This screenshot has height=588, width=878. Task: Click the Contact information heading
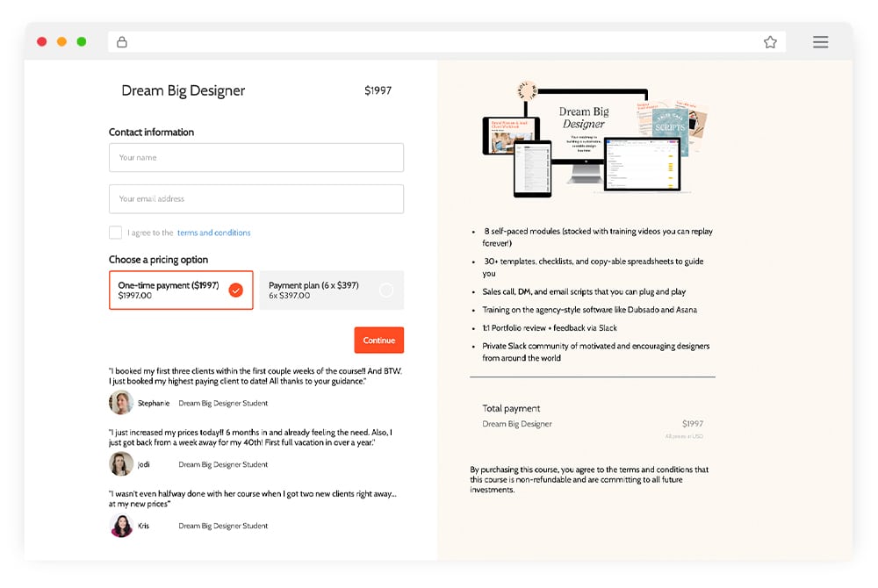tap(151, 132)
